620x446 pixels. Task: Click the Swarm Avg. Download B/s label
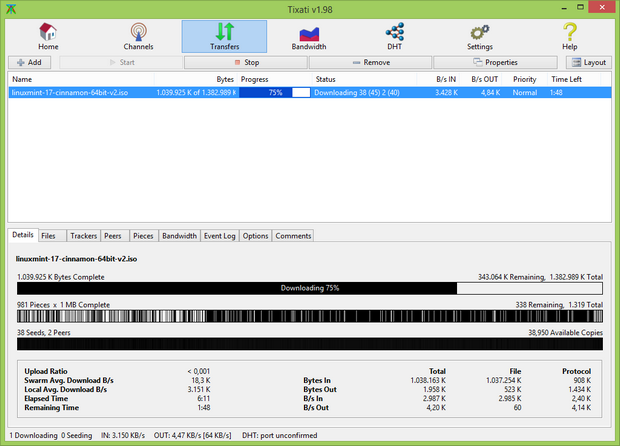[69, 380]
